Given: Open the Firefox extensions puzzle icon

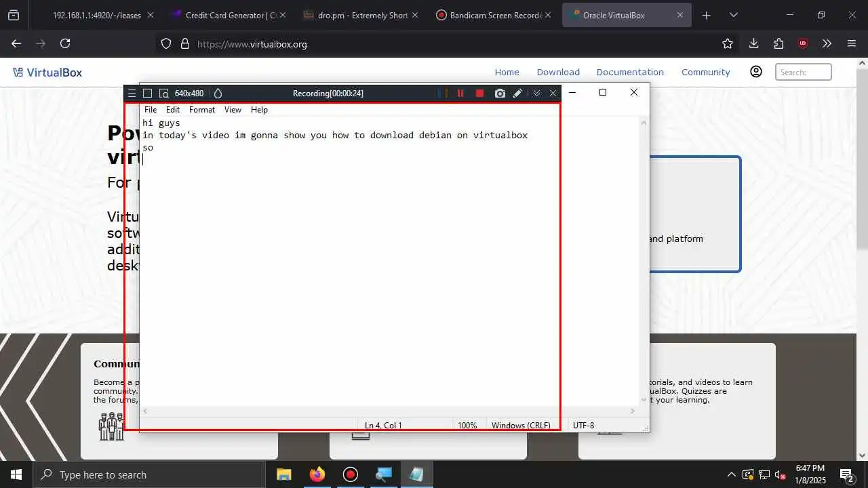Looking at the screenshot, I should click(778, 43).
